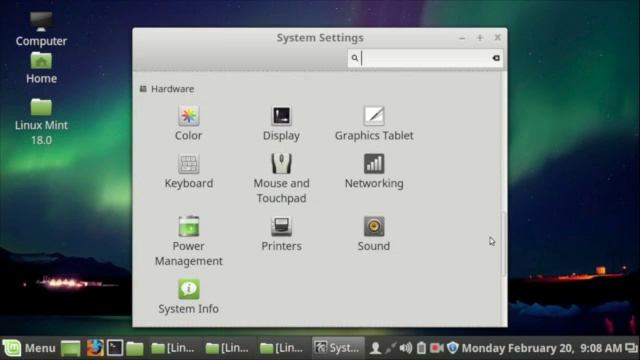Open the user applet in the tray
This screenshot has width=640, height=360.
(375, 348)
